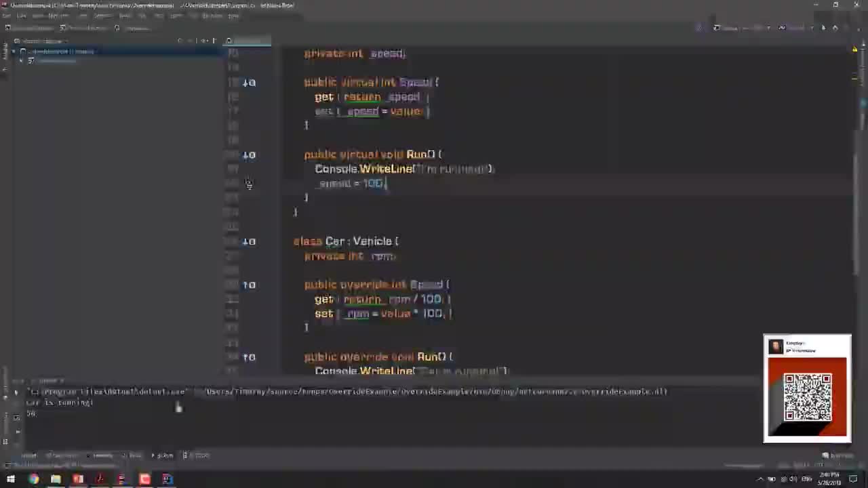
Task: Click the Console.WriteLine call in Vehicle Run
Action: [x=405, y=169]
